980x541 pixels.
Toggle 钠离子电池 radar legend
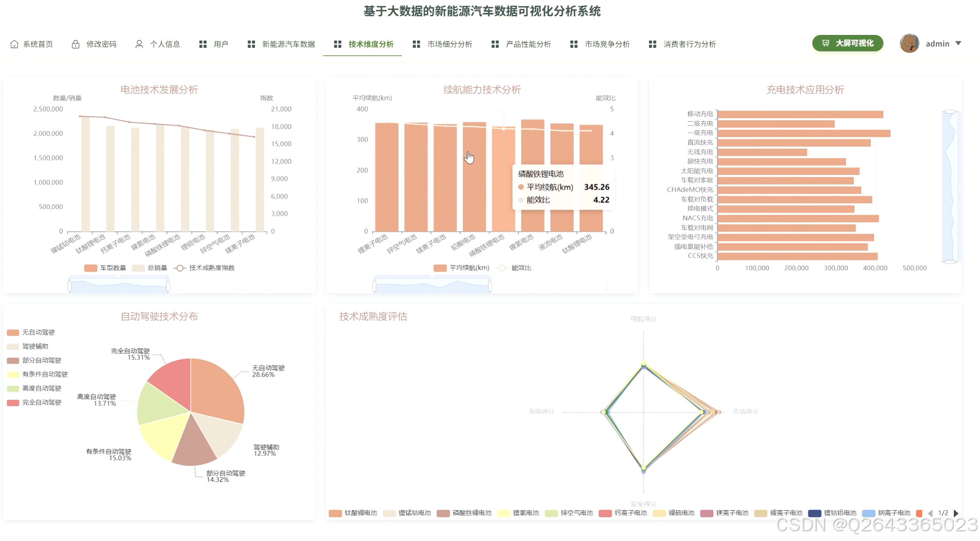click(887, 513)
